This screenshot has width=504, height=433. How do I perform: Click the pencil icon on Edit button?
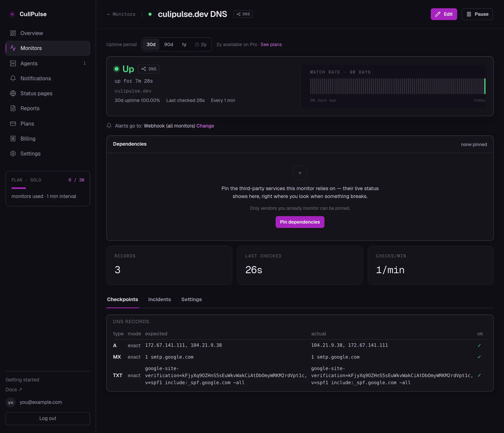(x=438, y=14)
